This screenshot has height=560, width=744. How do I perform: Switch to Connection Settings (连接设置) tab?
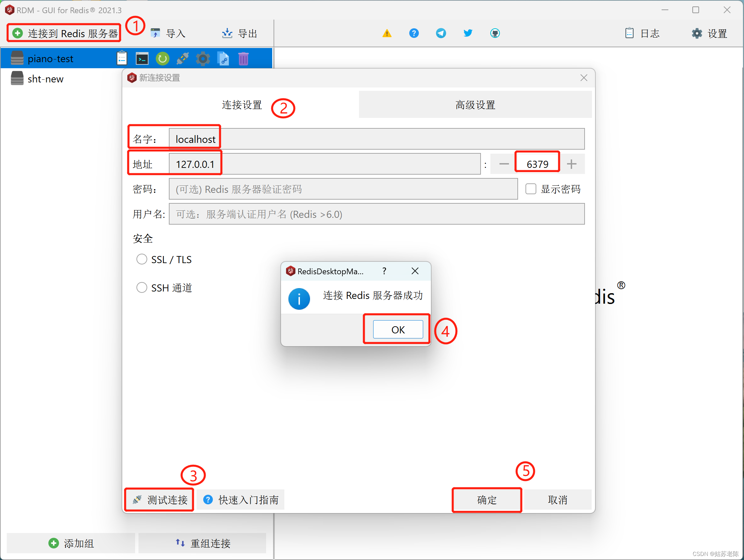241,105
